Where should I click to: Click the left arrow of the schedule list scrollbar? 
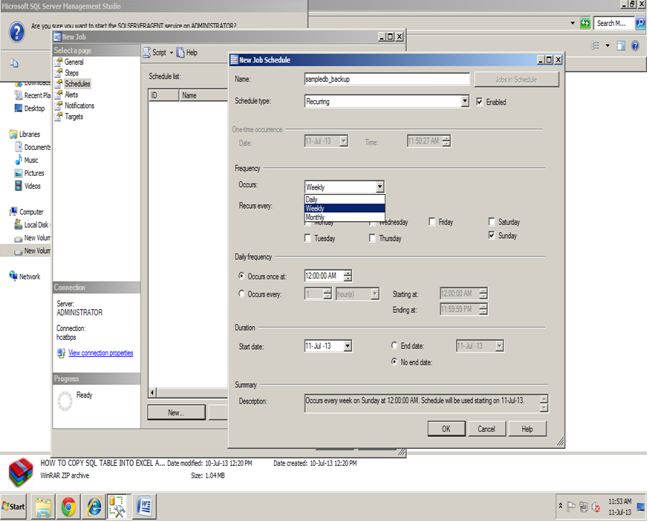(x=153, y=392)
